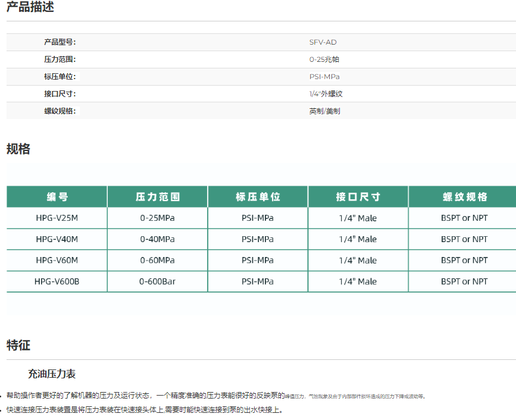The width and height of the screenshot is (516, 420).
Task: Click the 螺纹规格 table column header
Action: point(464,197)
